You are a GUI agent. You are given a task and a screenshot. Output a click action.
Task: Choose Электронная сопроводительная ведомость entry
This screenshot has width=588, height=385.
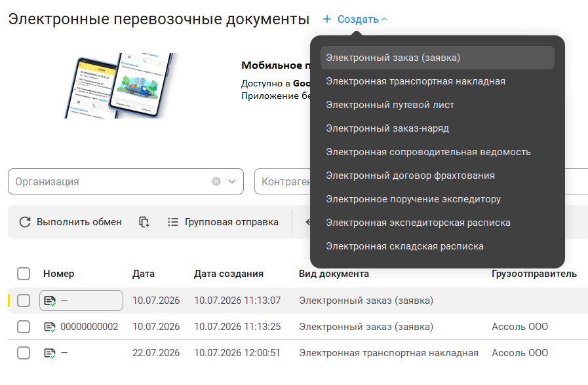437,152
